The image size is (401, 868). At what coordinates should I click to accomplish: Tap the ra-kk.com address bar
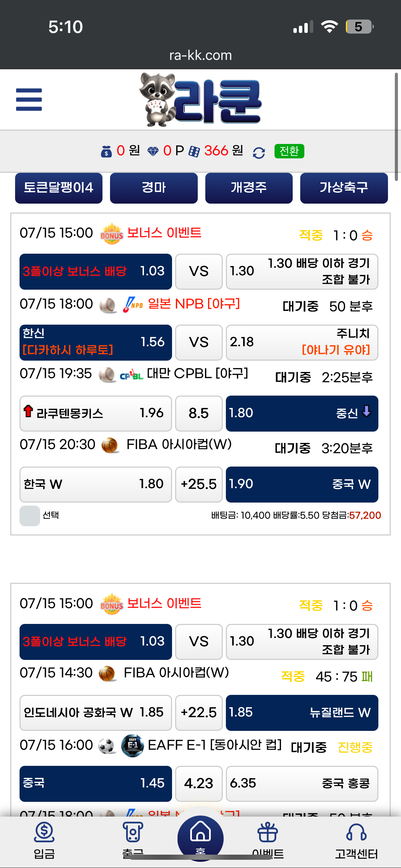click(200, 55)
